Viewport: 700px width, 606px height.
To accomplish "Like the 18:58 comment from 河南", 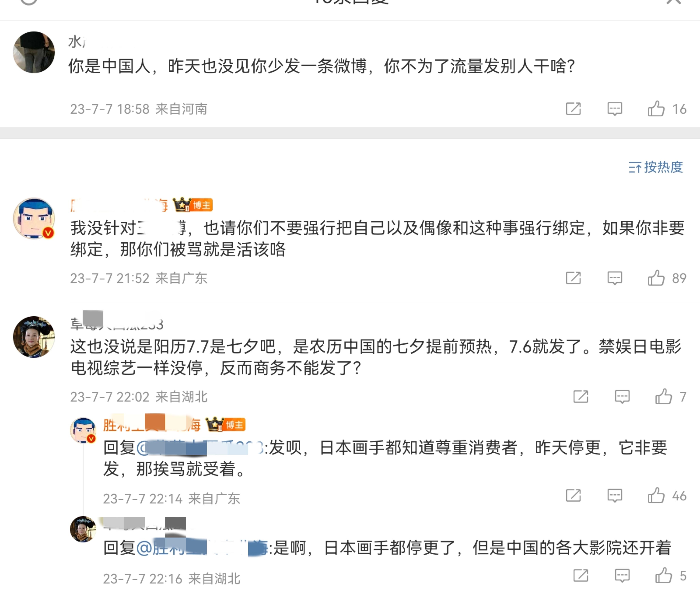I will pyautogui.click(x=656, y=109).
